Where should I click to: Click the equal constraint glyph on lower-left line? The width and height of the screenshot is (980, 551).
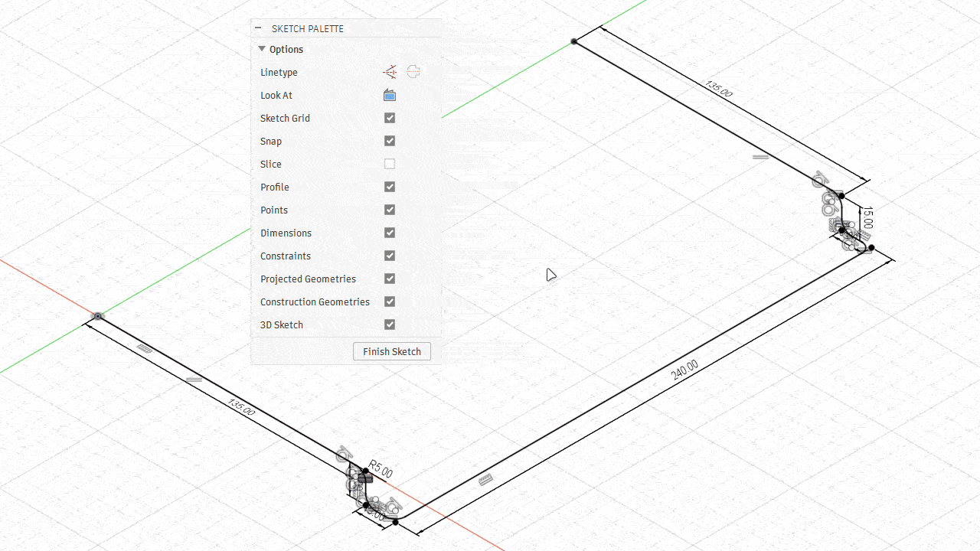tap(194, 379)
